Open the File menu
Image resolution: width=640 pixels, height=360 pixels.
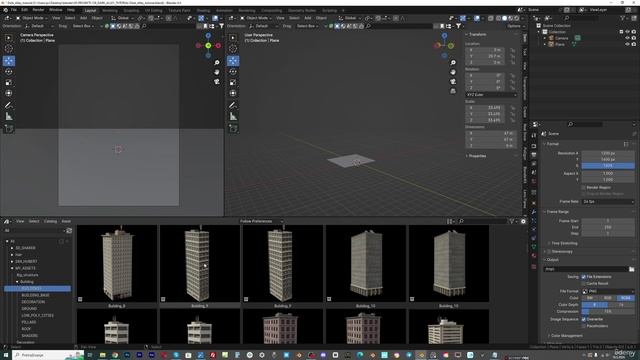tap(13, 10)
